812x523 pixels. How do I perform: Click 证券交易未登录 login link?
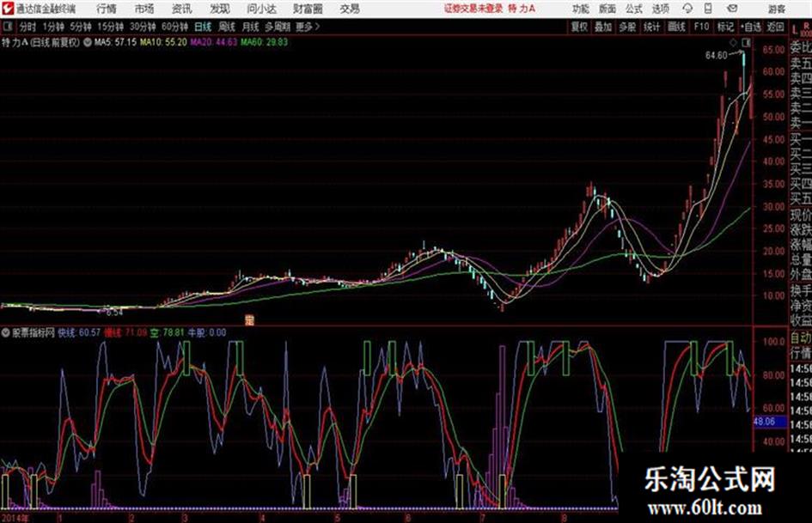pos(473,9)
